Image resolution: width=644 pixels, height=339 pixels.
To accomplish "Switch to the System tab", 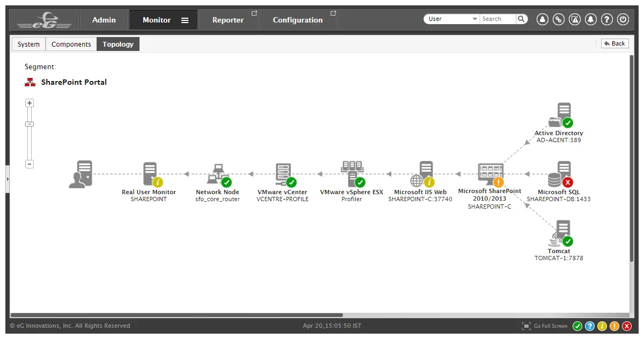I will 28,44.
